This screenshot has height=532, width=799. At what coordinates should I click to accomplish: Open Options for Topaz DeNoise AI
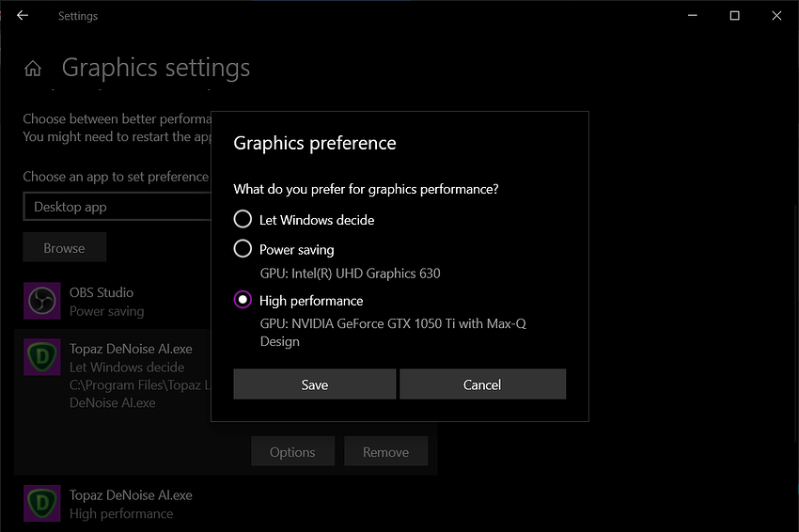[292, 452]
